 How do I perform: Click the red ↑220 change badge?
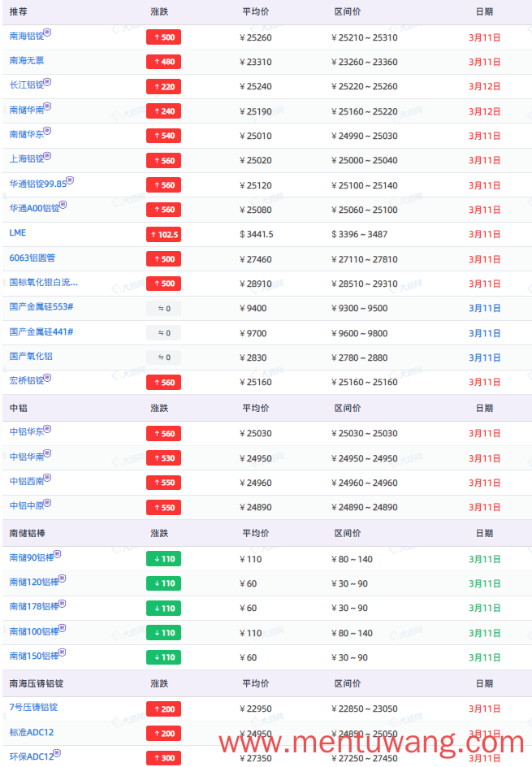pos(164,87)
